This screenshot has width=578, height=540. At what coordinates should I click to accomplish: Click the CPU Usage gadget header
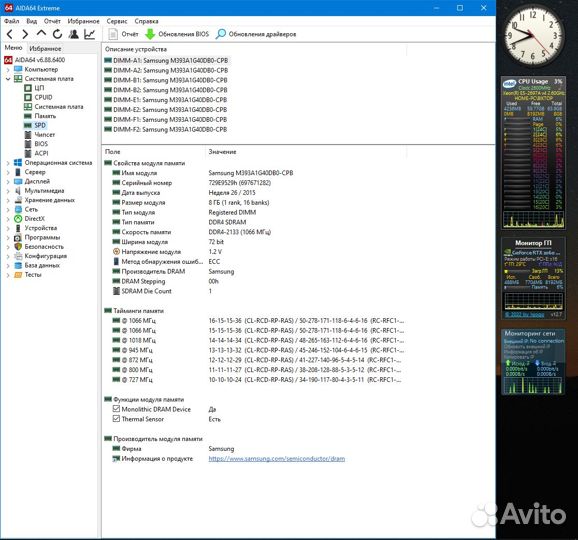[533, 81]
